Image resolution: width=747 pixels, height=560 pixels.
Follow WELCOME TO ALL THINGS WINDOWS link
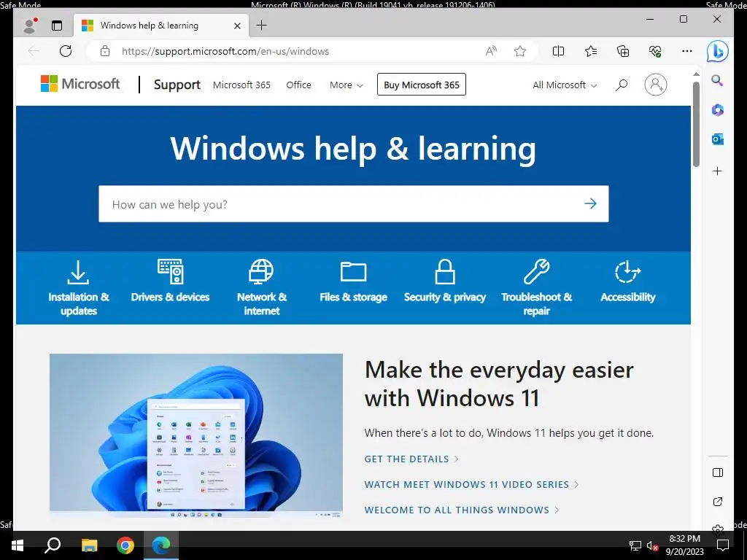(462, 510)
